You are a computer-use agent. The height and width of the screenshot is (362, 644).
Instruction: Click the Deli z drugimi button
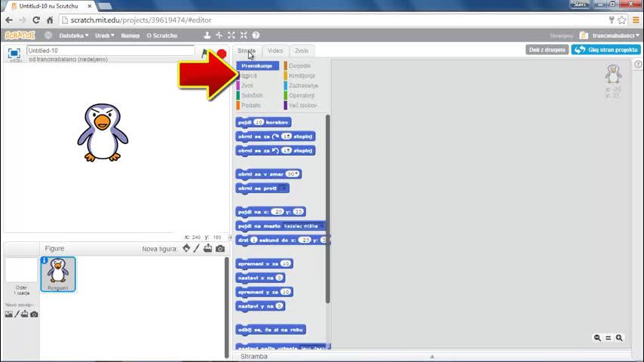pyautogui.click(x=547, y=50)
